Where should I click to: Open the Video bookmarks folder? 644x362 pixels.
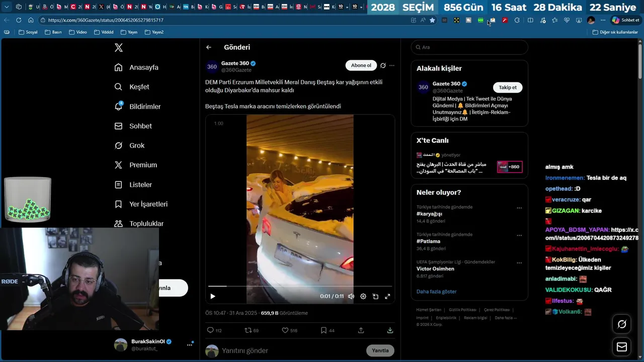tap(78, 32)
